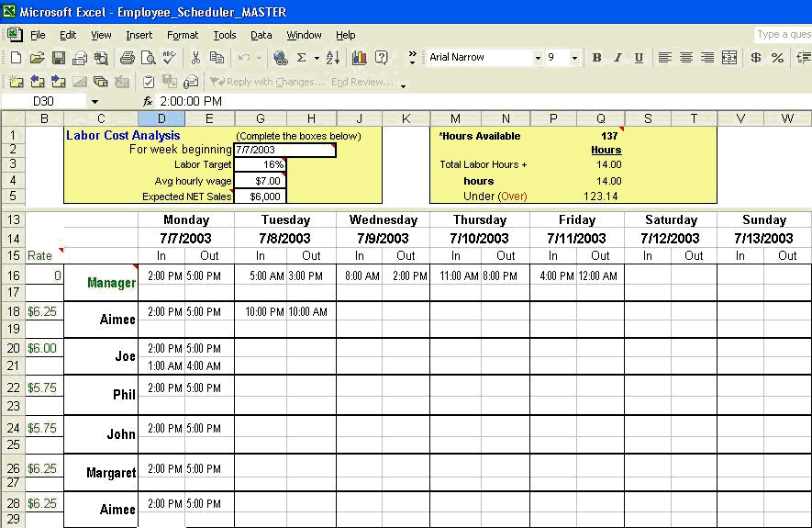This screenshot has height=528, width=812.
Task: Cut selection with the scissors icon
Action: (195, 58)
